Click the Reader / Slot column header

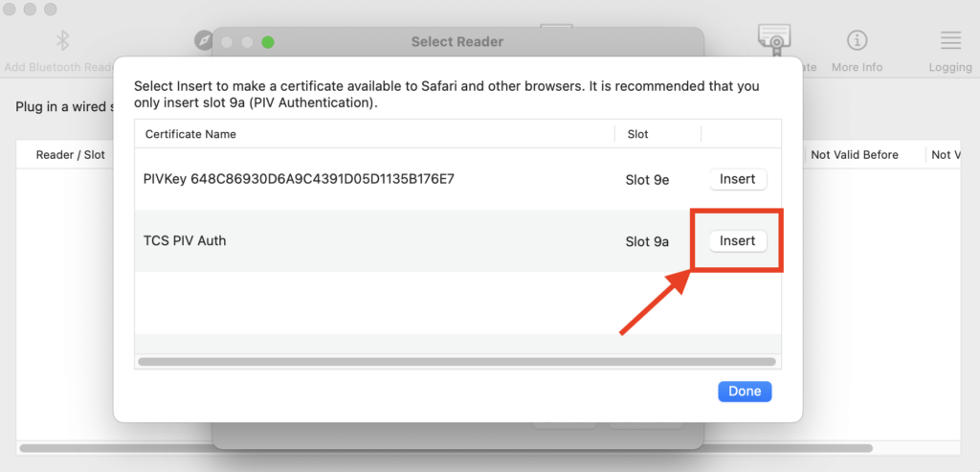click(x=71, y=154)
